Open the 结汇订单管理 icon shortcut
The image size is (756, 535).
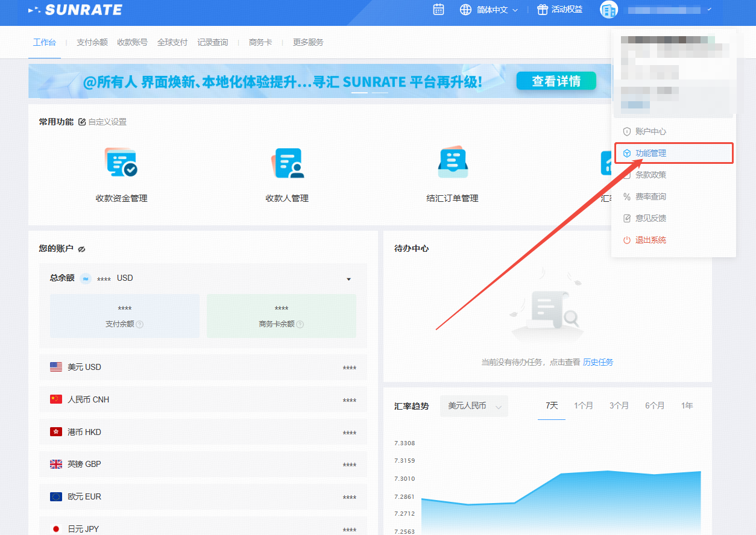coord(452,163)
